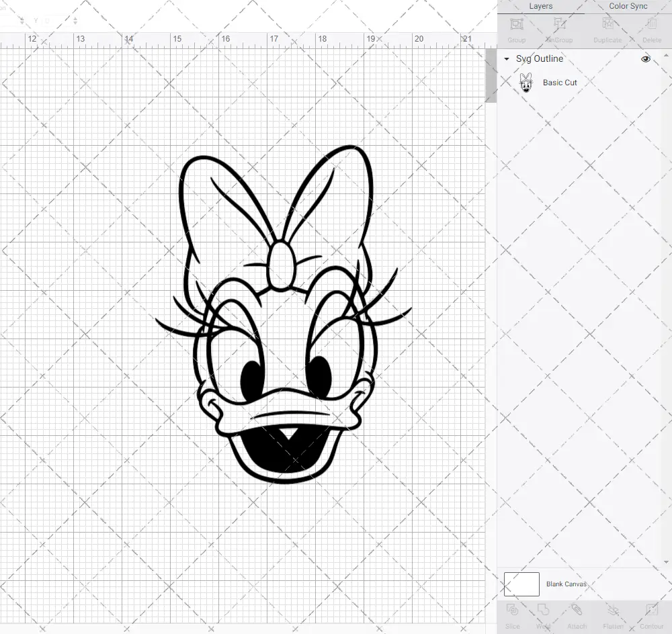Click the Blank Canvas color swatch
The height and width of the screenshot is (634, 672).
pos(521,584)
